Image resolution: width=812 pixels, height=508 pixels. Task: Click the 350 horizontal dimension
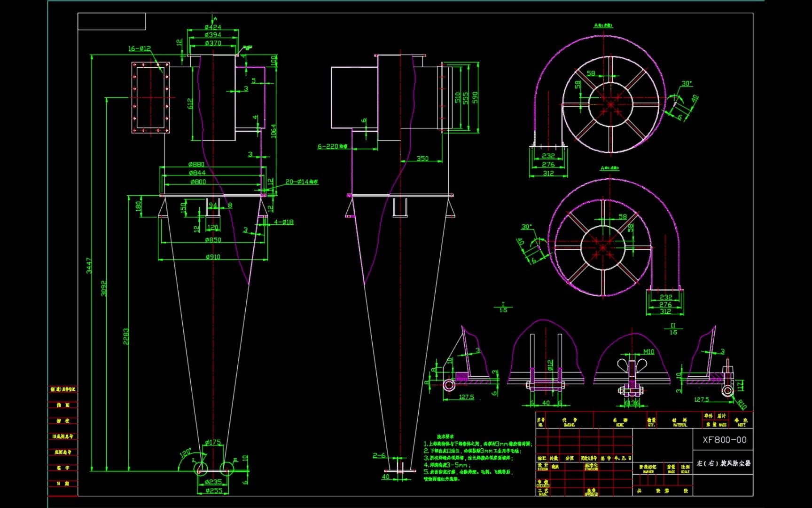point(422,159)
